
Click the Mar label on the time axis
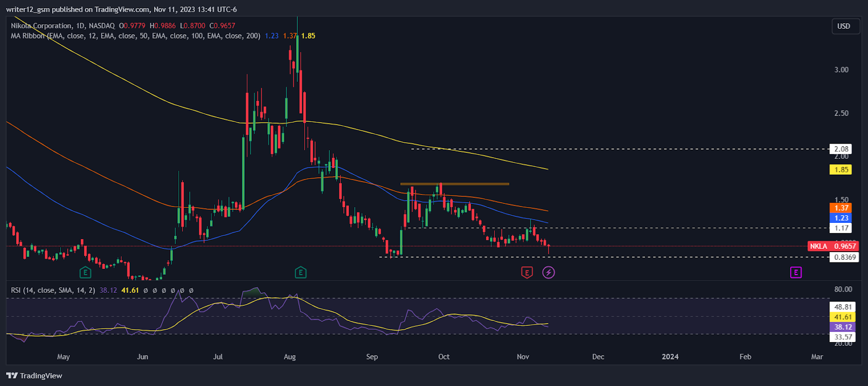coord(817,357)
